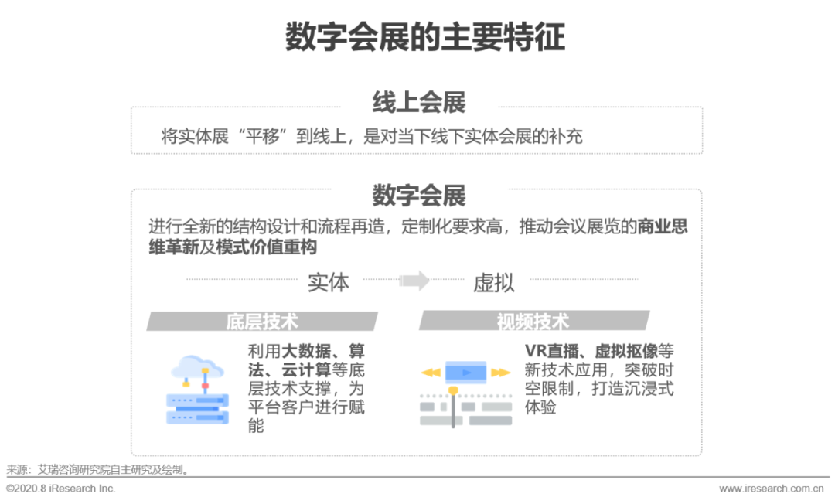Click the gray arrow between 实体 and 虚拟

coord(415,282)
